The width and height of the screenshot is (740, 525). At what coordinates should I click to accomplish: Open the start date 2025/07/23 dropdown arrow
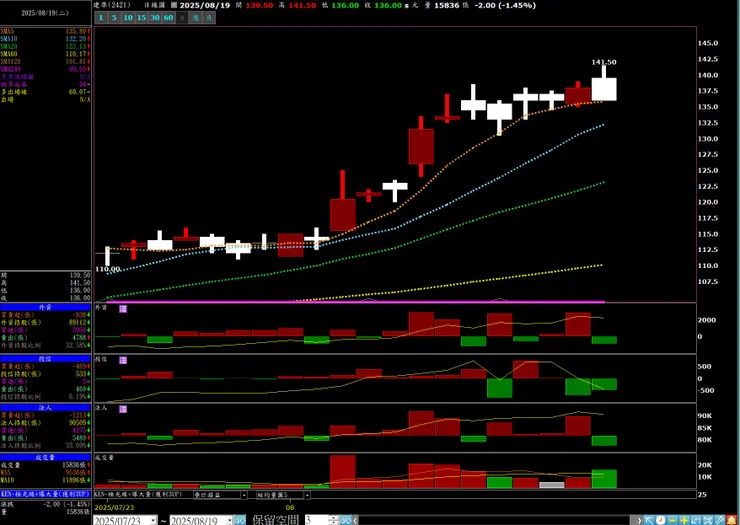(153, 520)
